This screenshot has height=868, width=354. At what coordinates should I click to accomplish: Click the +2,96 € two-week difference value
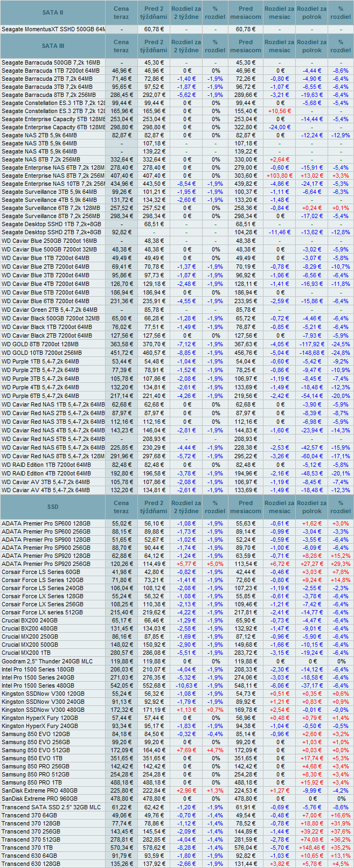[x=186, y=790]
